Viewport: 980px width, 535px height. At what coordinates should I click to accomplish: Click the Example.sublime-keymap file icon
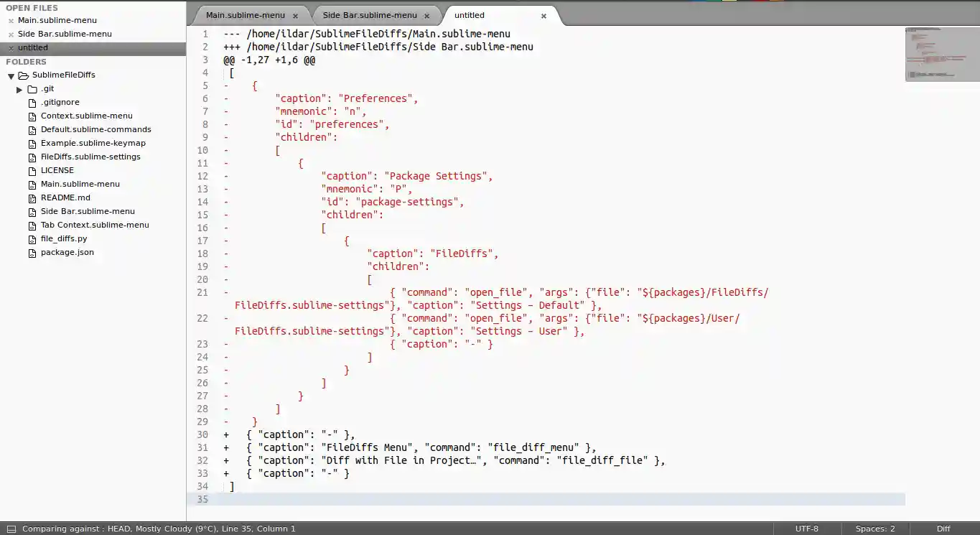[x=32, y=144]
